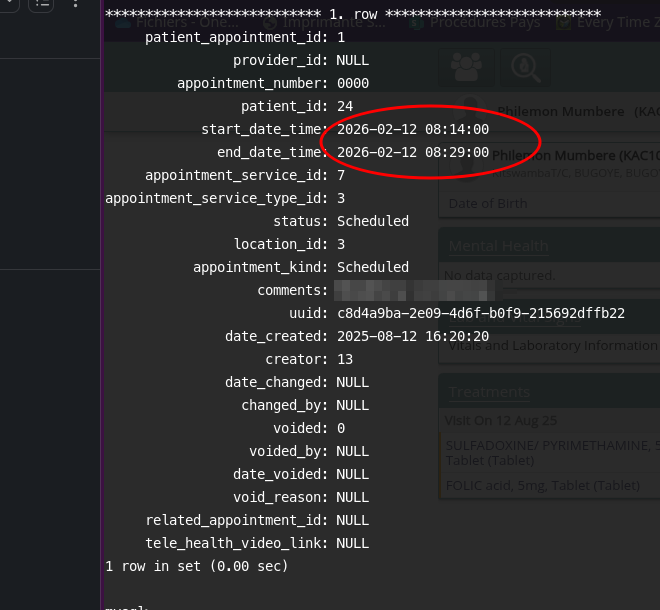Open the patient search magnifier icon
The image size is (660, 610).
pos(523,67)
